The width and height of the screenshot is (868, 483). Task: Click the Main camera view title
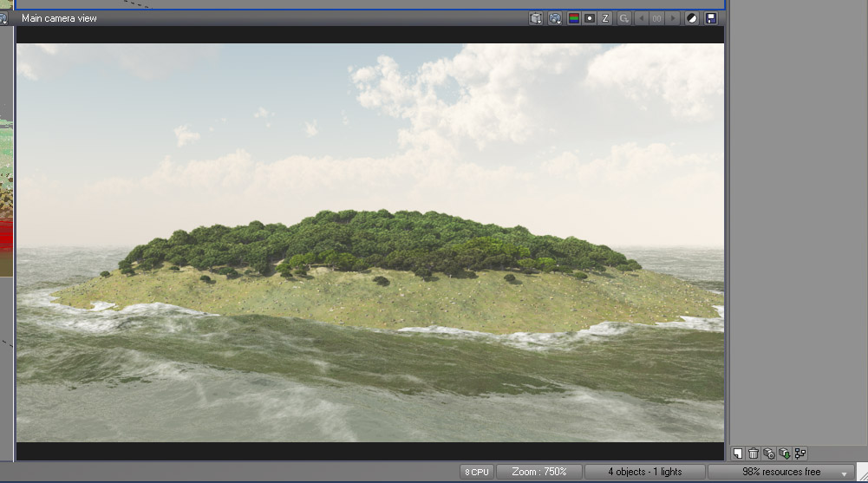59,18
